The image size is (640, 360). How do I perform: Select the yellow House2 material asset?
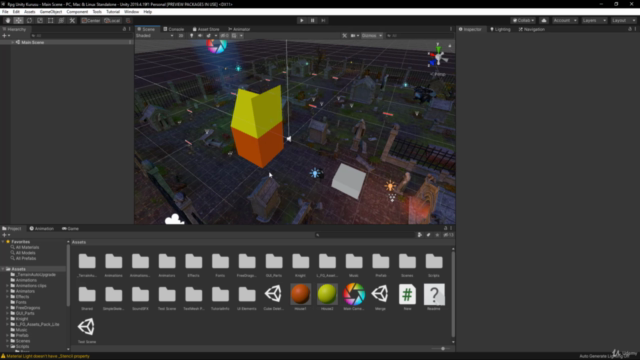point(327,297)
